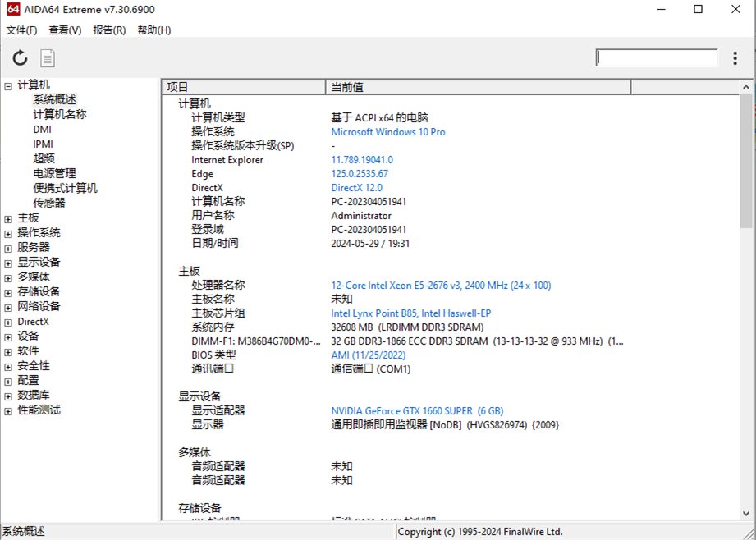Open the 帮助(H) menu
Image resolution: width=756 pixels, height=540 pixels.
(154, 30)
